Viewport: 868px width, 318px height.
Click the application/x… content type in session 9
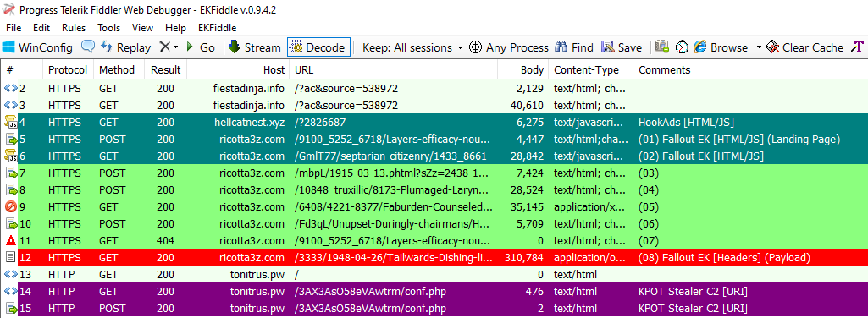[x=590, y=207]
